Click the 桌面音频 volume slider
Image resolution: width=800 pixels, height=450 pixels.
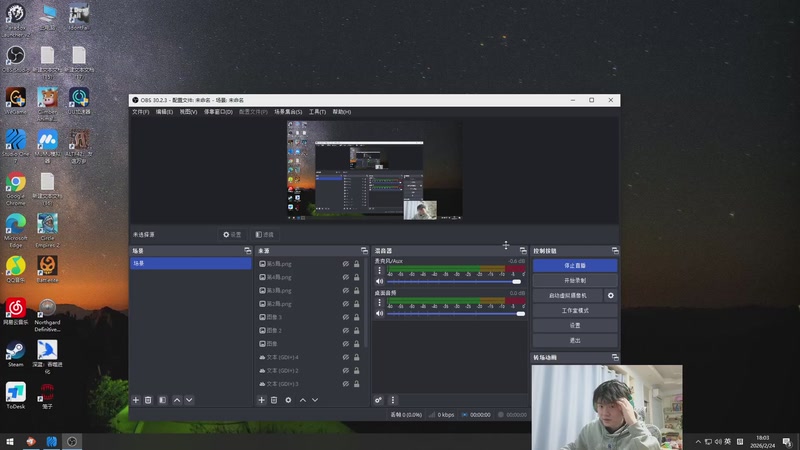[x=456, y=314]
